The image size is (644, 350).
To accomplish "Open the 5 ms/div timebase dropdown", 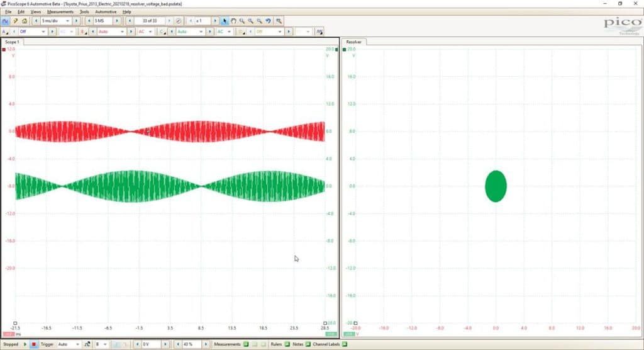I will (55, 21).
